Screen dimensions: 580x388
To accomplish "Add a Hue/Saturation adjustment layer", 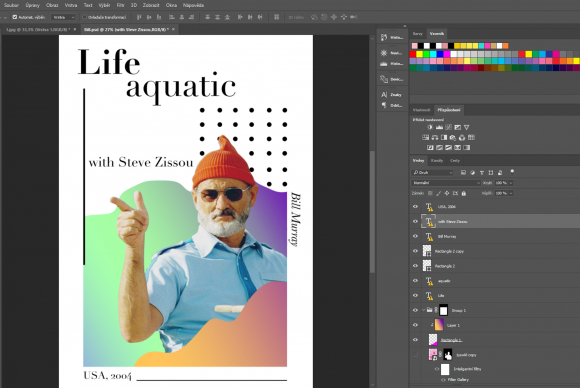I will tap(425, 138).
